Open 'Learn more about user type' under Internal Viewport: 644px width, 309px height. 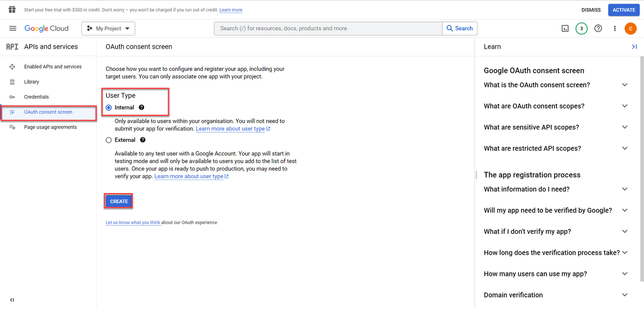click(x=233, y=129)
